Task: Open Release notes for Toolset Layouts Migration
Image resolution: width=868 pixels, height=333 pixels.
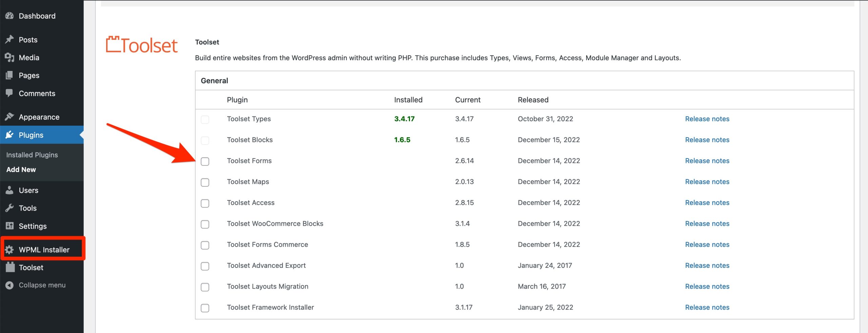Action: click(x=707, y=286)
